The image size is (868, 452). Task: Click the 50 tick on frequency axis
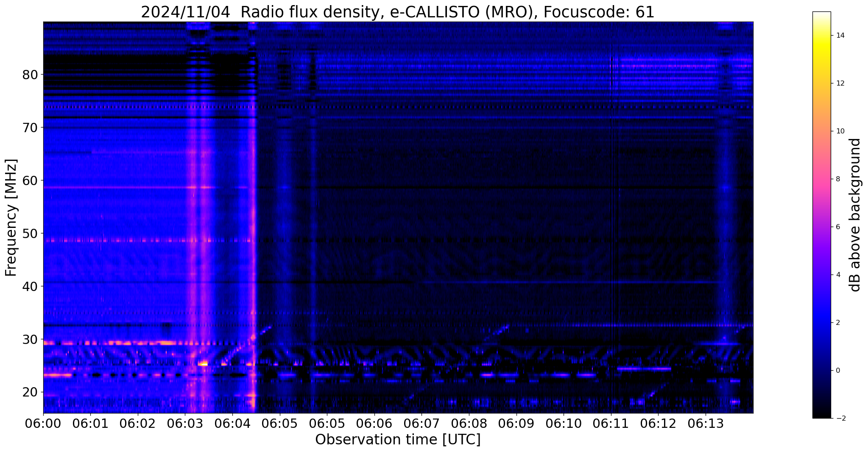point(30,233)
